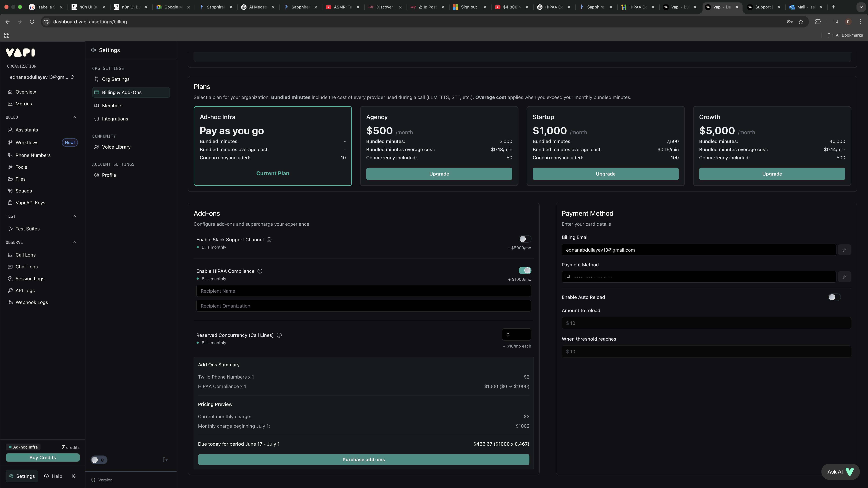Click pencil edit icon for Billing Email
Screen dimensions: 868x488
[x=844, y=250]
